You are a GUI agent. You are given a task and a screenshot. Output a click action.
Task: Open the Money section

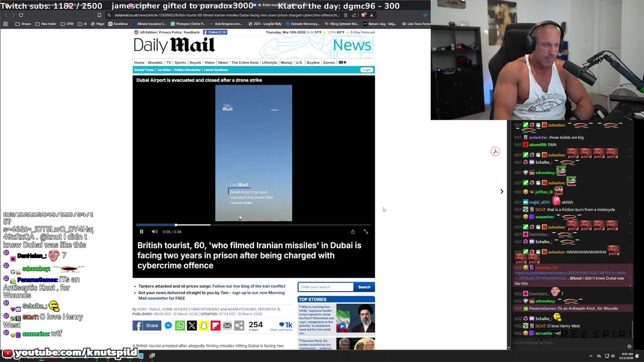(286, 62)
